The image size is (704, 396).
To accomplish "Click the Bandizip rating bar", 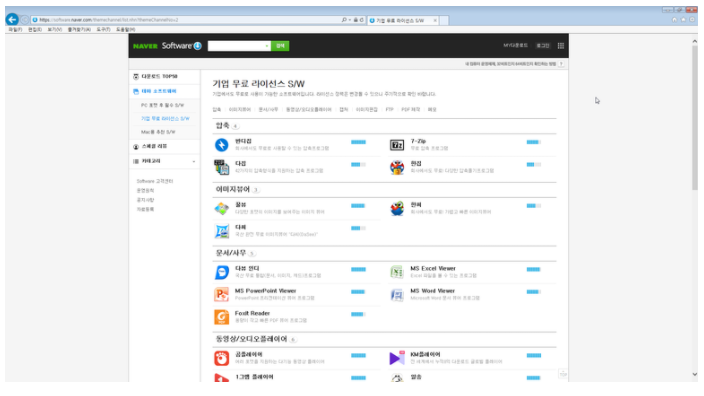I will click(358, 142).
